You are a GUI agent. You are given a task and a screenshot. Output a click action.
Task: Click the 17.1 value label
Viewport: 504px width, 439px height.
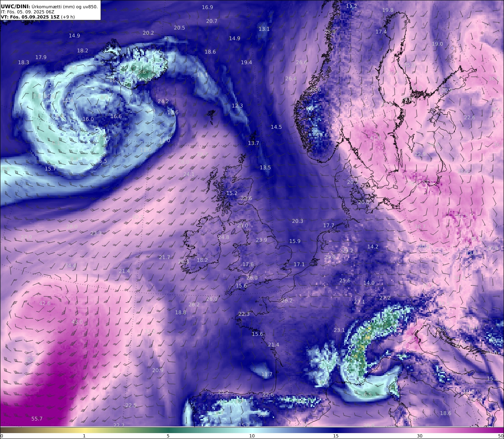299,264
